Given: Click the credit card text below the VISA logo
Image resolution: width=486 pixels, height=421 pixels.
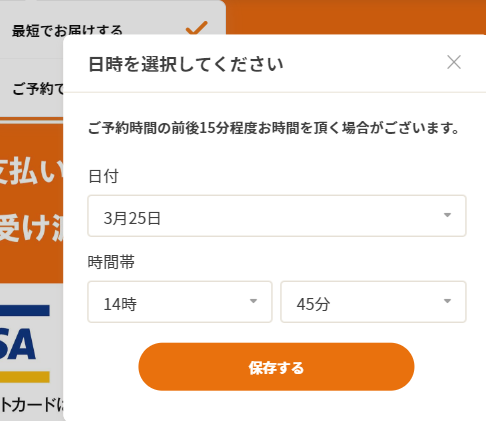Looking at the screenshot, I should point(32,405).
